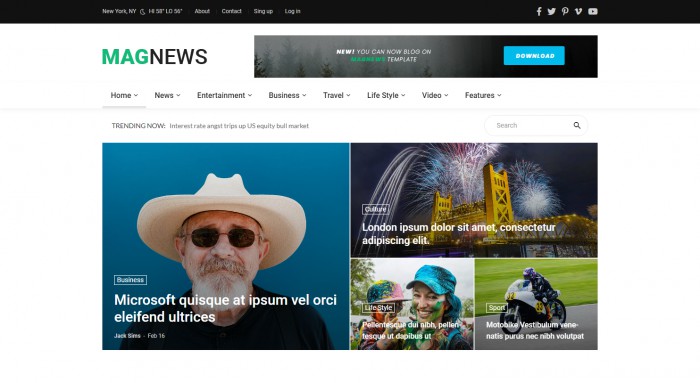Open the Vimeo social icon
This screenshot has width=700, height=383.
pyautogui.click(x=578, y=12)
